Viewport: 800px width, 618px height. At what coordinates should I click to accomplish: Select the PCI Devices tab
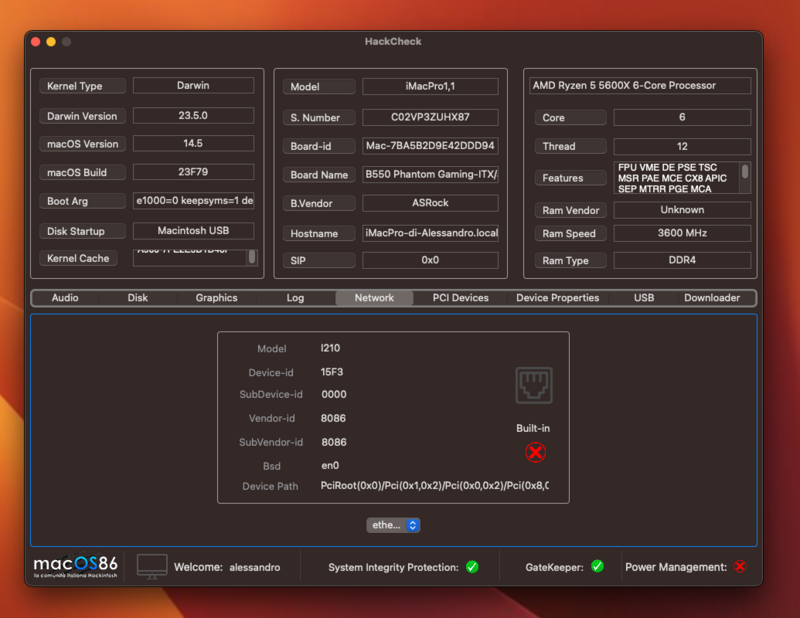pyautogui.click(x=460, y=298)
